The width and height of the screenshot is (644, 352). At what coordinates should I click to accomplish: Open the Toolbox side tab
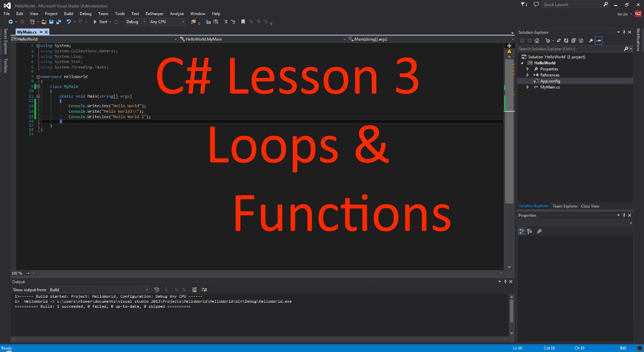6,65
